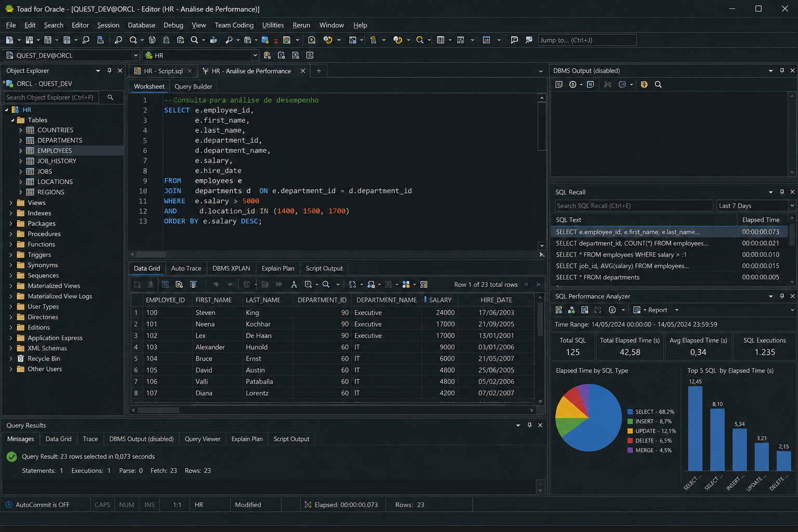Select SELECT job_id, AVG(salary) entry in SQL Recall
The image size is (798, 532).
coord(670,266)
